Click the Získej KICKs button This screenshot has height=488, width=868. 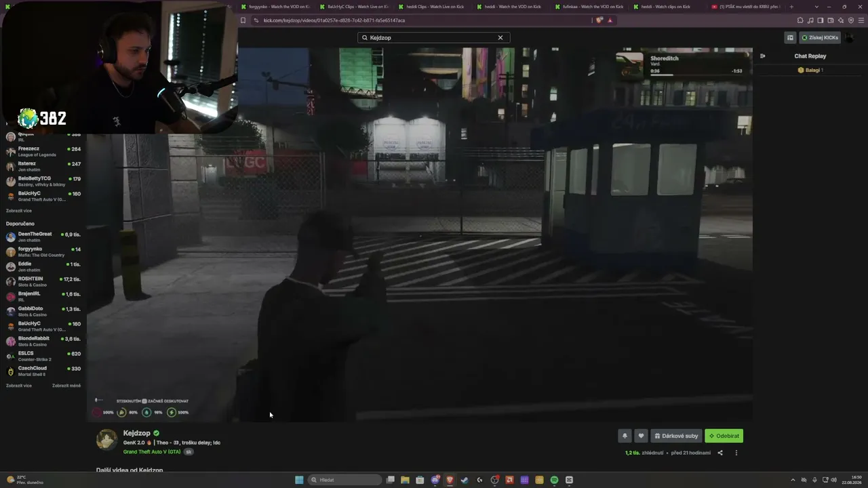pyautogui.click(x=820, y=38)
